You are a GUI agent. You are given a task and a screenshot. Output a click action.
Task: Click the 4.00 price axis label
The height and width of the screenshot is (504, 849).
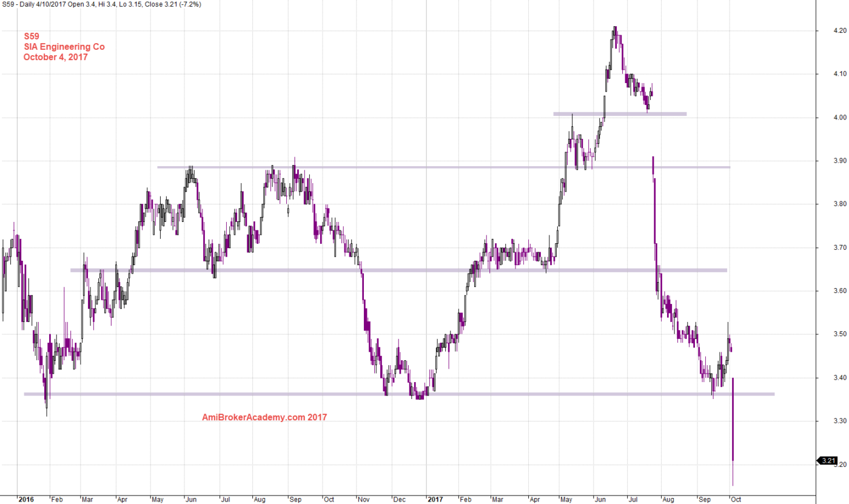839,118
